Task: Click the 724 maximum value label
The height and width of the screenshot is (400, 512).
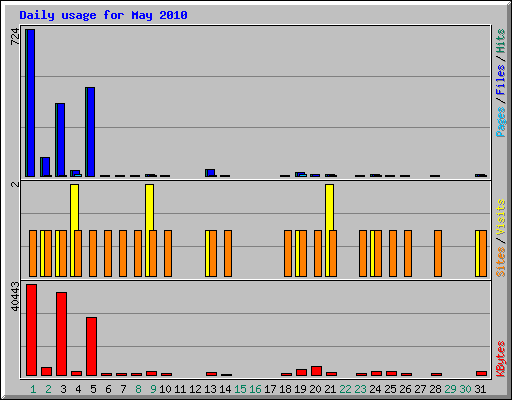Action: click(15, 37)
